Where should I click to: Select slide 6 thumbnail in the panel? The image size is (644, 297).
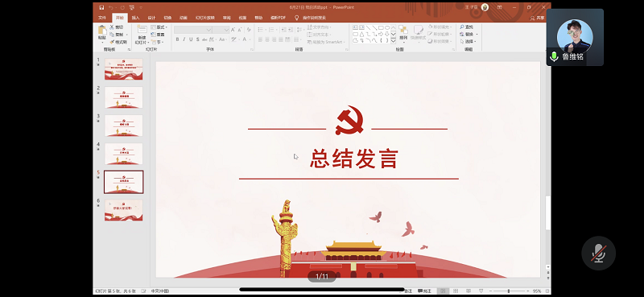point(124,210)
